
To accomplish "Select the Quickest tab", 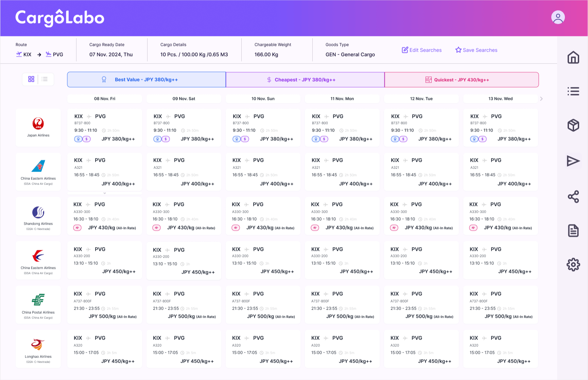I will coord(461,80).
